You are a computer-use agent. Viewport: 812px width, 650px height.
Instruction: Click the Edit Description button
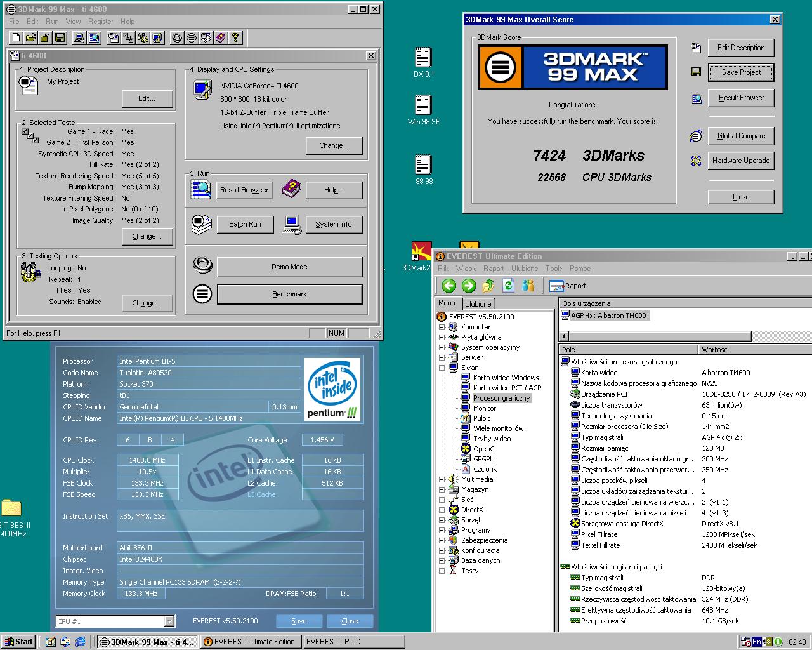(x=741, y=48)
